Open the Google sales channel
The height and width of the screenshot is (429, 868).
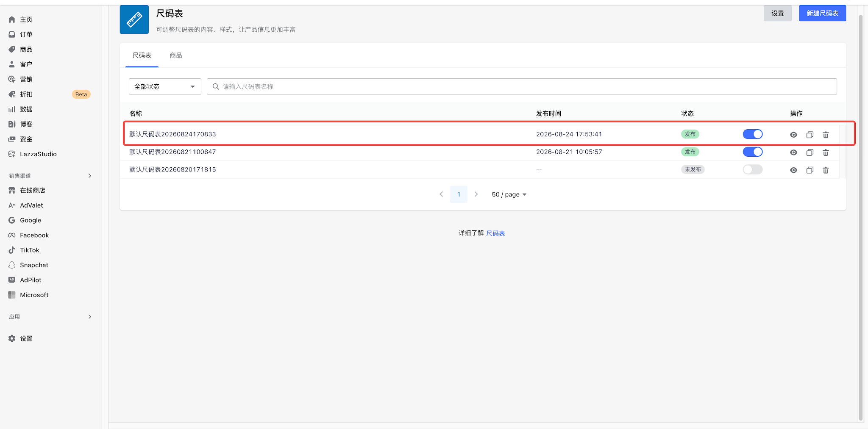(x=31, y=220)
